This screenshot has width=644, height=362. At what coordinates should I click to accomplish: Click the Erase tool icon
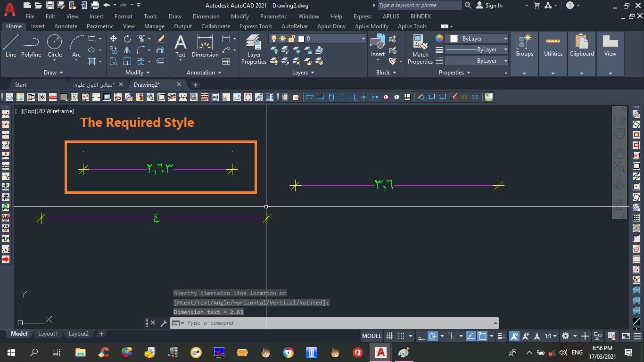point(160,39)
